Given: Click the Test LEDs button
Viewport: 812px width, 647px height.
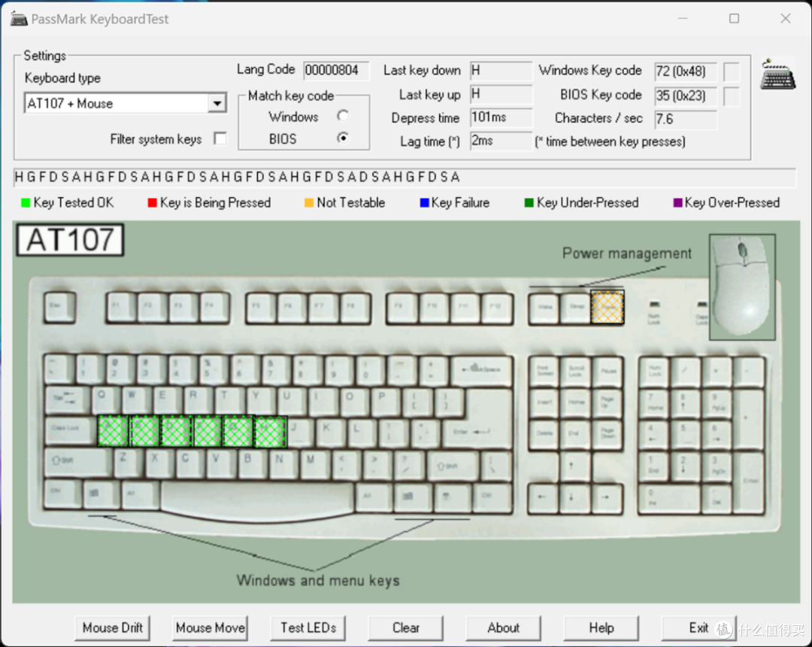Looking at the screenshot, I should coord(308,627).
